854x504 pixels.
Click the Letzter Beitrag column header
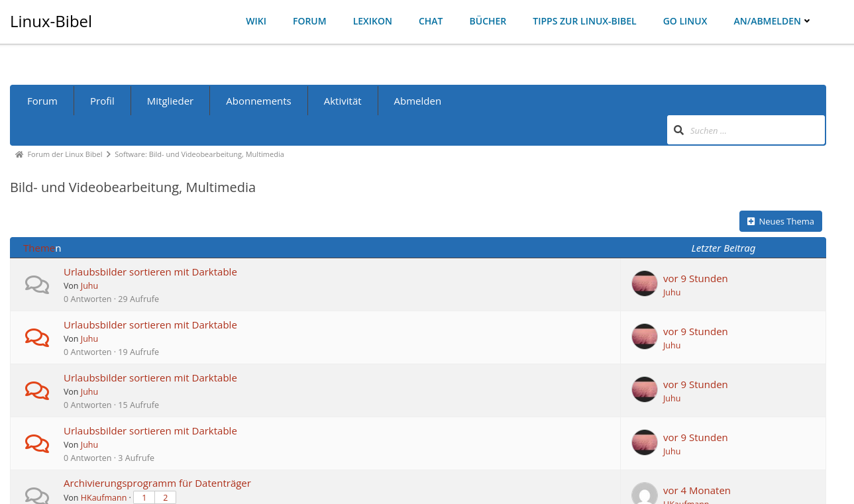click(723, 248)
